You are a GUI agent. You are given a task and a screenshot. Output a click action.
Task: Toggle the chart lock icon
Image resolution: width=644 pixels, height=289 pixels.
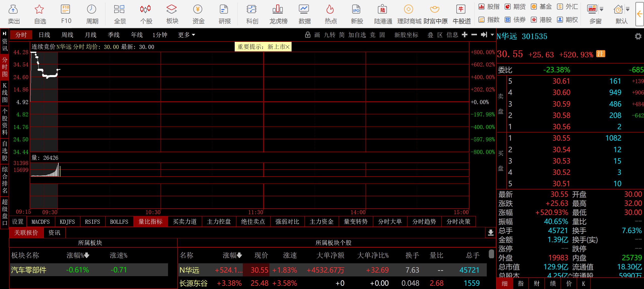(x=307, y=35)
